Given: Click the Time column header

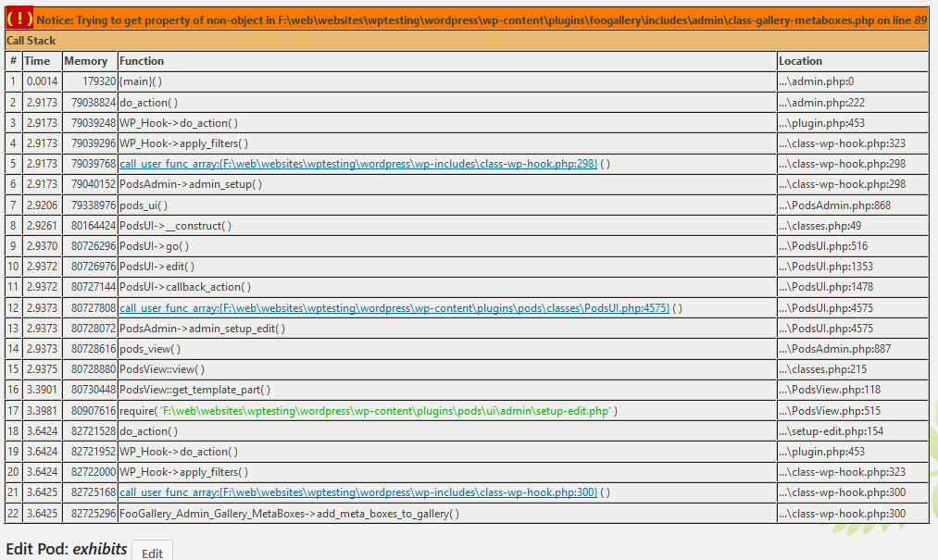Looking at the screenshot, I should 43,61.
